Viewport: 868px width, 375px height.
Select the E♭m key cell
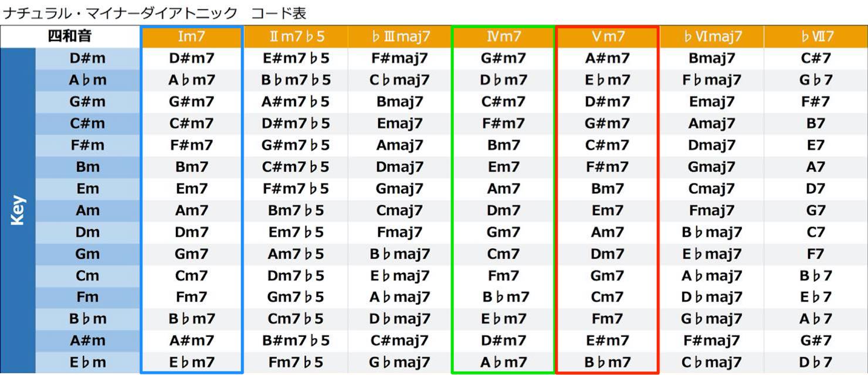(x=87, y=362)
